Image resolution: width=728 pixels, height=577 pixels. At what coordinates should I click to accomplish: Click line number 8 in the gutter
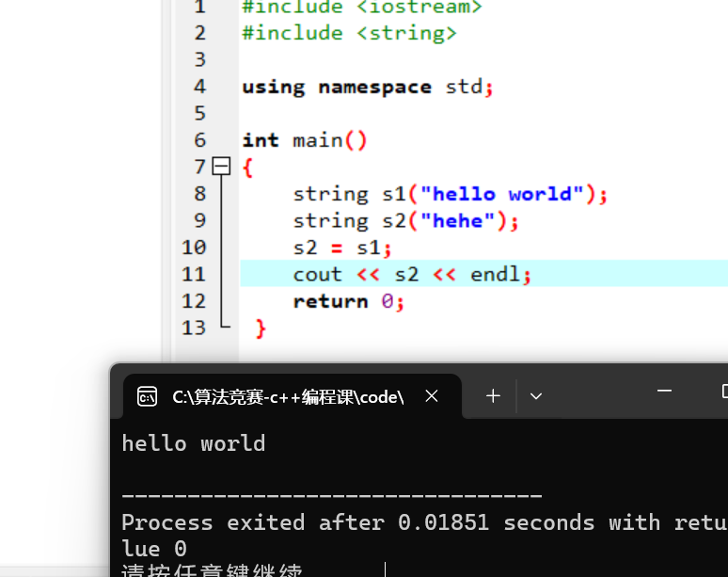pyautogui.click(x=200, y=193)
